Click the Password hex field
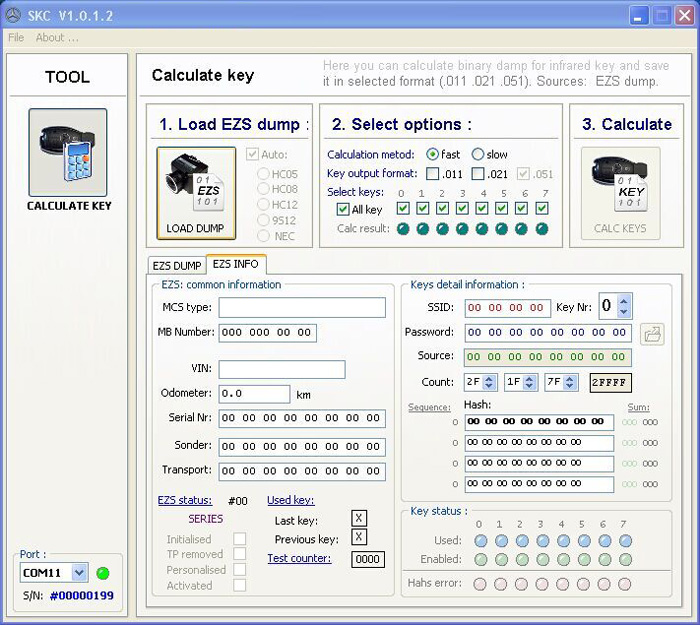Image resolution: width=700 pixels, height=625 pixels. tap(548, 333)
